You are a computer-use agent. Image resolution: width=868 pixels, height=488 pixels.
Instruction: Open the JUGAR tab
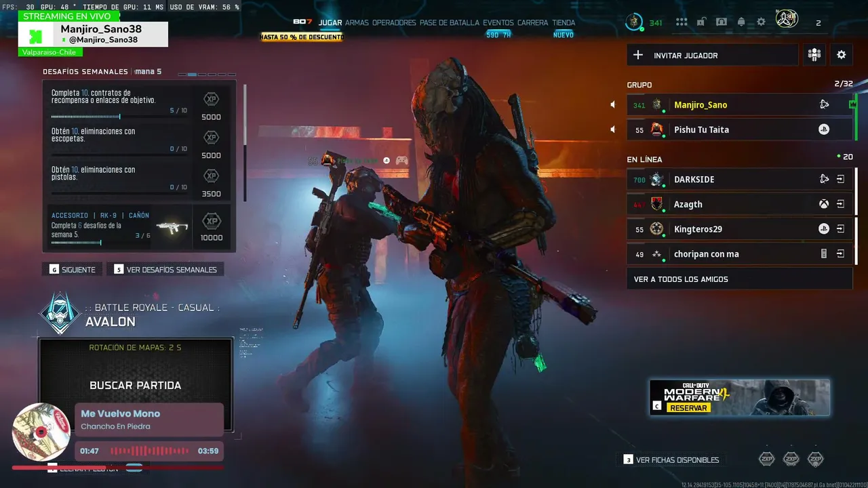(330, 22)
